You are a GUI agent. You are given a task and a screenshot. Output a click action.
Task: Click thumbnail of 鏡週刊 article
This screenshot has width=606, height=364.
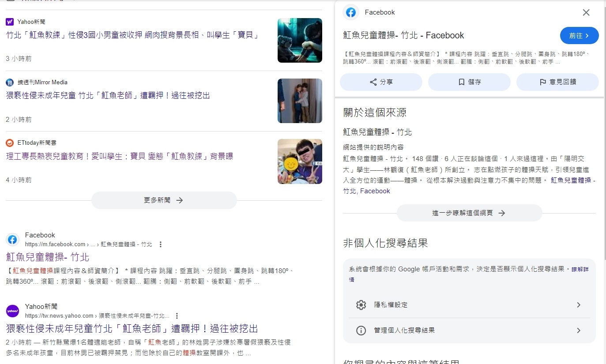coord(300,101)
